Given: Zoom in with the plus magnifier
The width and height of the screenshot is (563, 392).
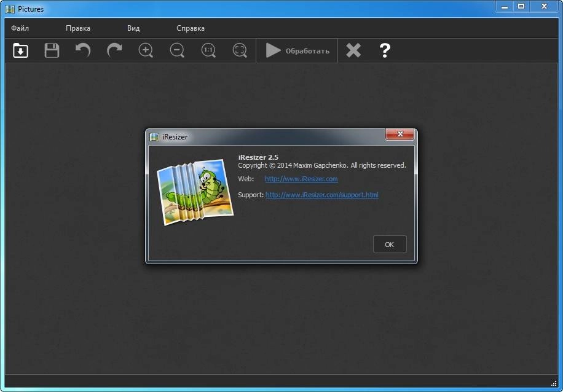Looking at the screenshot, I should pos(146,50).
